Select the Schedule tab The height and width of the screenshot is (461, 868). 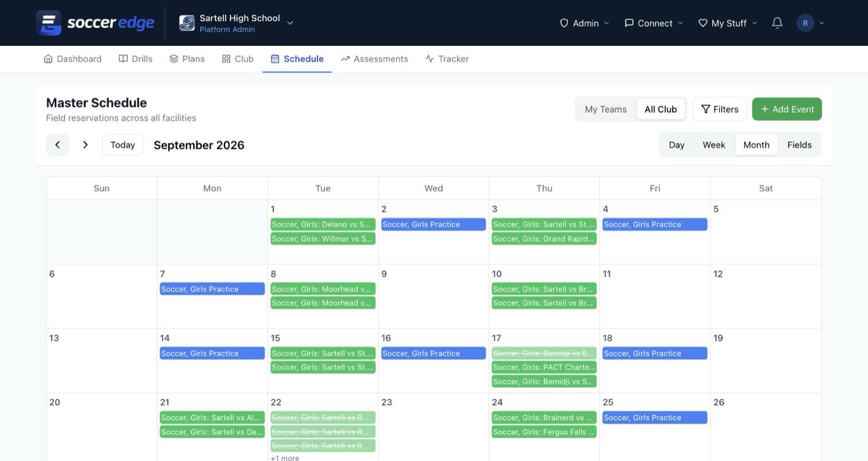297,59
